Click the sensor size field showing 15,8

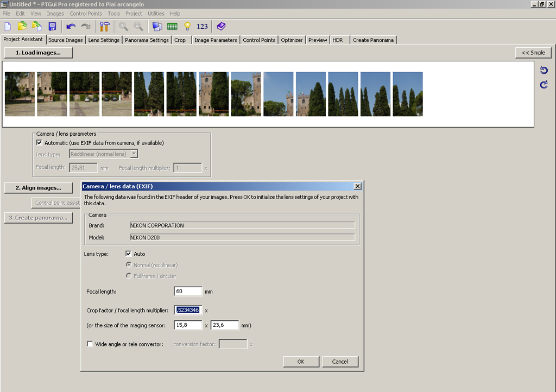click(x=188, y=325)
